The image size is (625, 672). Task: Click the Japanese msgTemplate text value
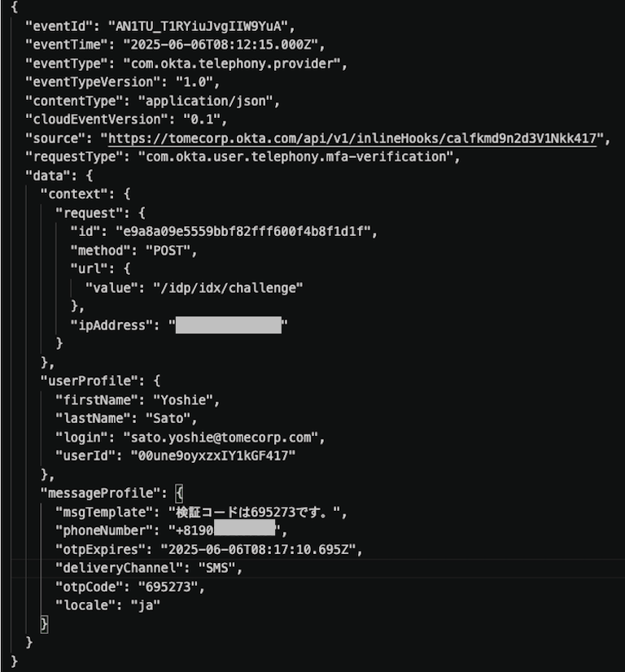point(257,513)
